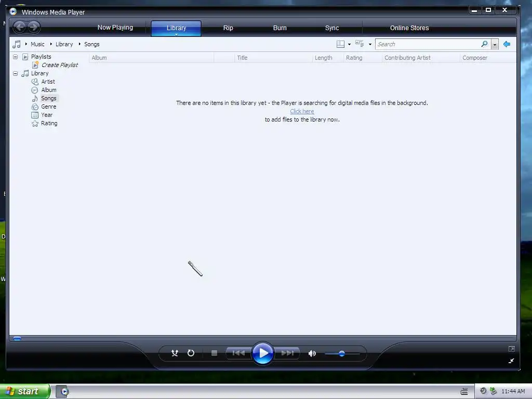Select the Library tree item
The image size is (532, 399).
point(39,73)
